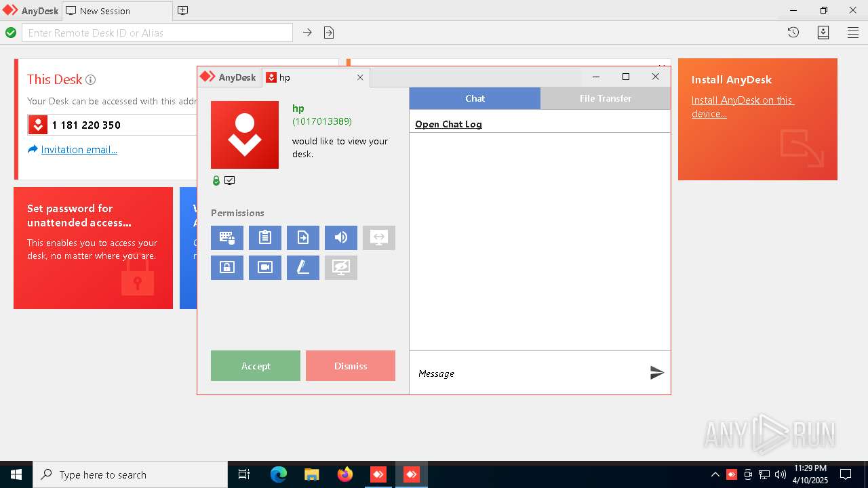Screen dimensions: 868x488
Task: Toggle whiteboard drawing permission
Action: tap(303, 268)
